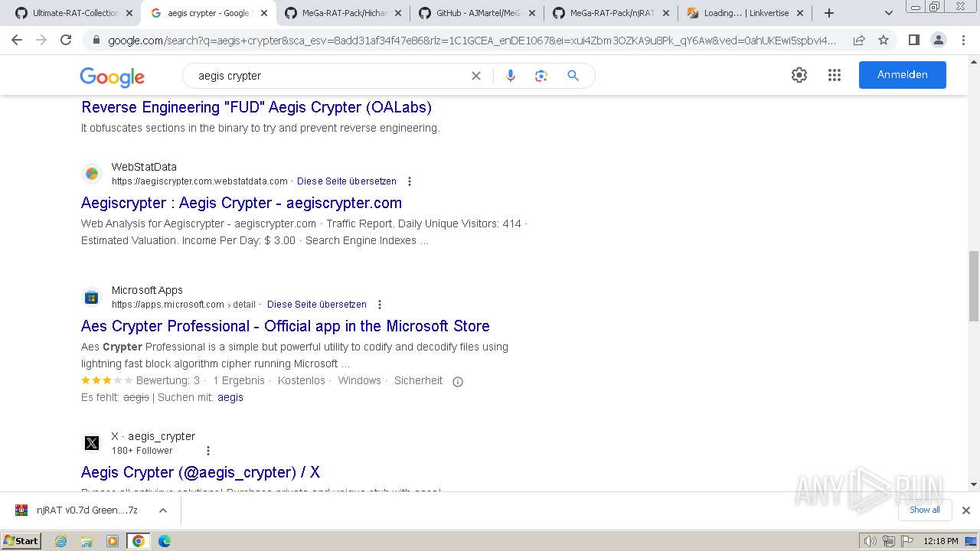
Task: Open Aegis Crypter (@aegis_crypter) / X link
Action: tap(201, 472)
